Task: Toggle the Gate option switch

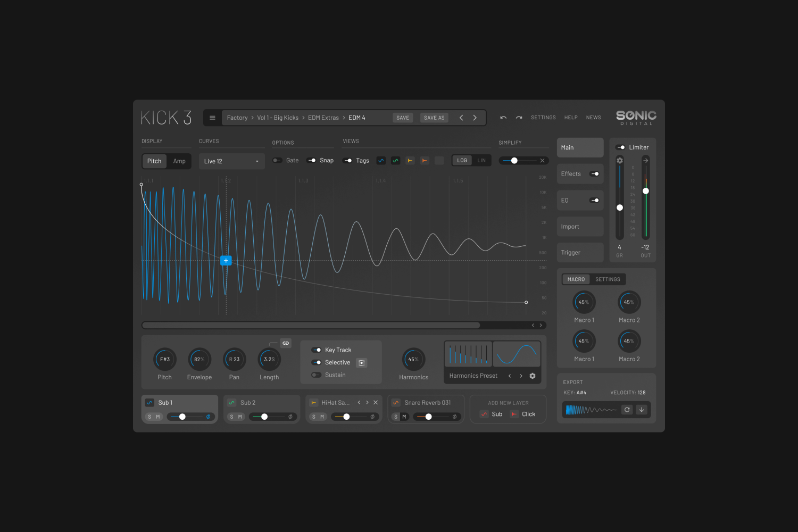Action: coord(277,160)
